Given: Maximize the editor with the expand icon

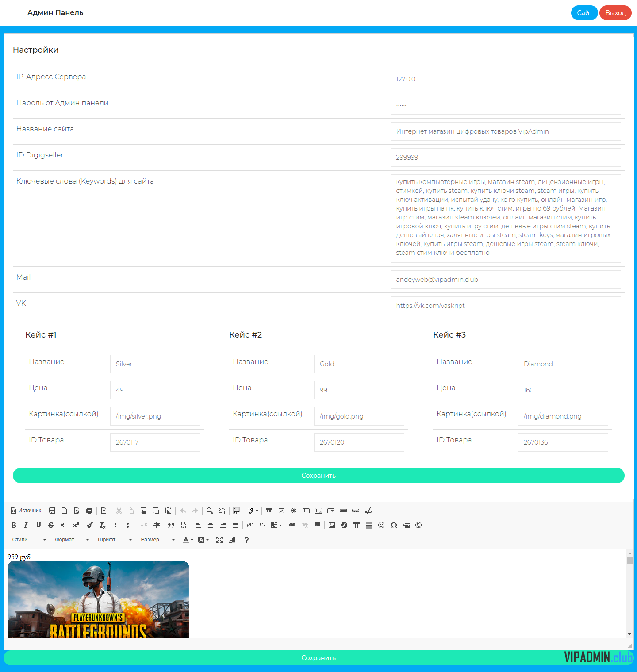Looking at the screenshot, I should point(219,540).
